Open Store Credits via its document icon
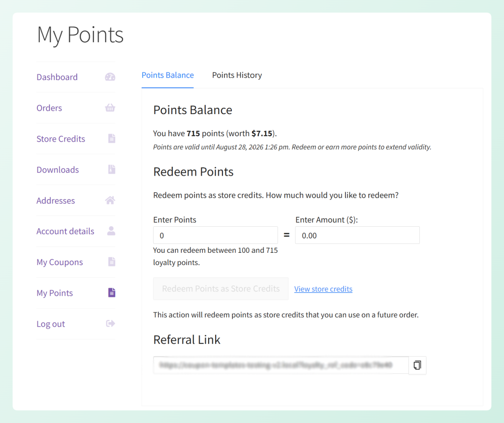The width and height of the screenshot is (504, 423). [x=110, y=139]
